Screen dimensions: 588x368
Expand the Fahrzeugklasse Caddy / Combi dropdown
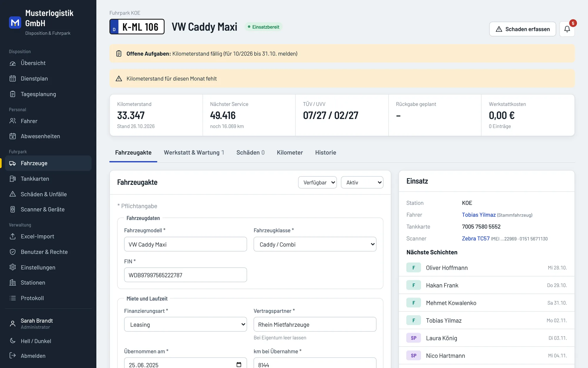[315, 244]
